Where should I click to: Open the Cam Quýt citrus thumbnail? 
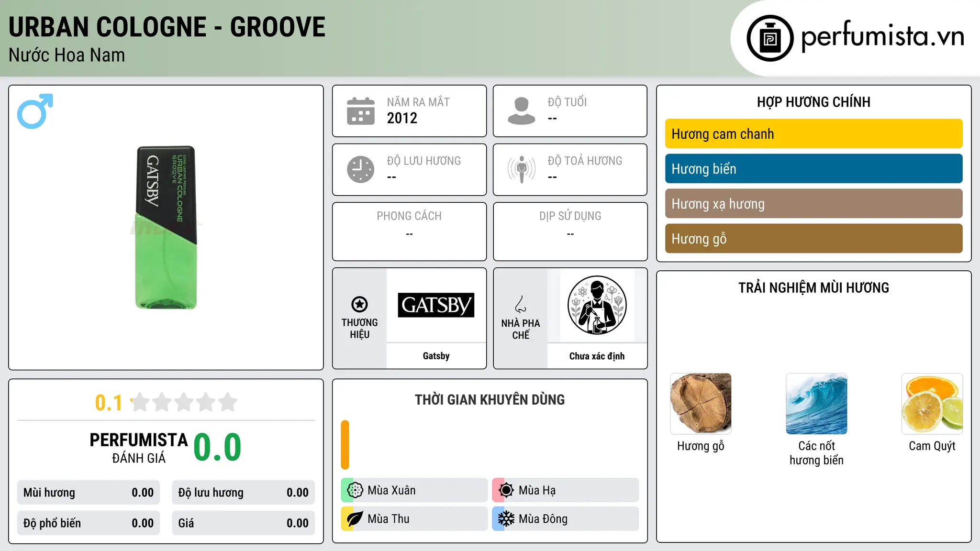pos(932,404)
